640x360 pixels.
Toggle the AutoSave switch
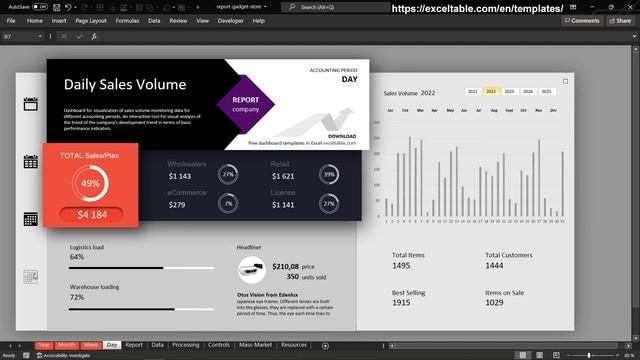click(40, 7)
